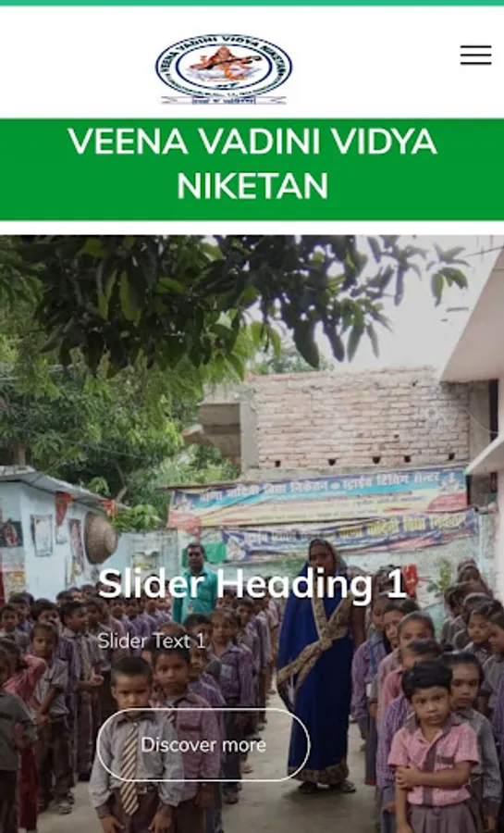
Task: Select the Slider Heading 1 title
Action: [x=252, y=584]
